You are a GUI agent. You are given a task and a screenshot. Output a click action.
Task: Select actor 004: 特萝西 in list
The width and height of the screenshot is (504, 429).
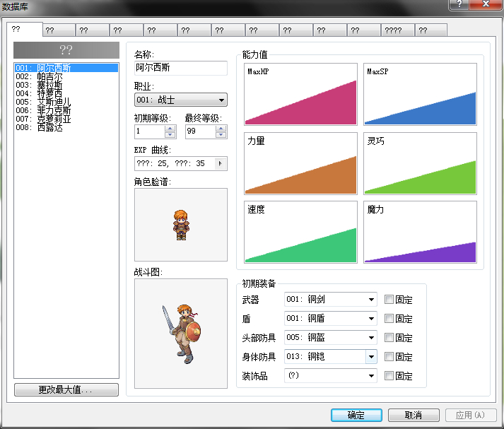[x=66, y=93]
